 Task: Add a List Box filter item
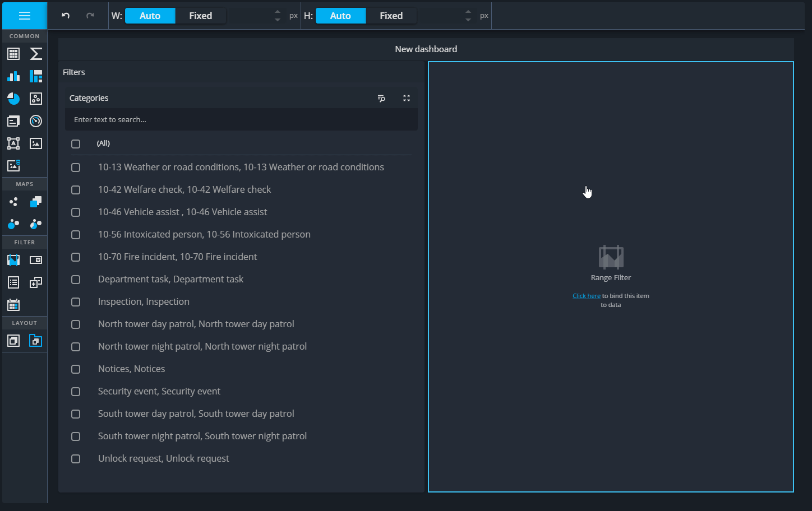click(x=13, y=282)
